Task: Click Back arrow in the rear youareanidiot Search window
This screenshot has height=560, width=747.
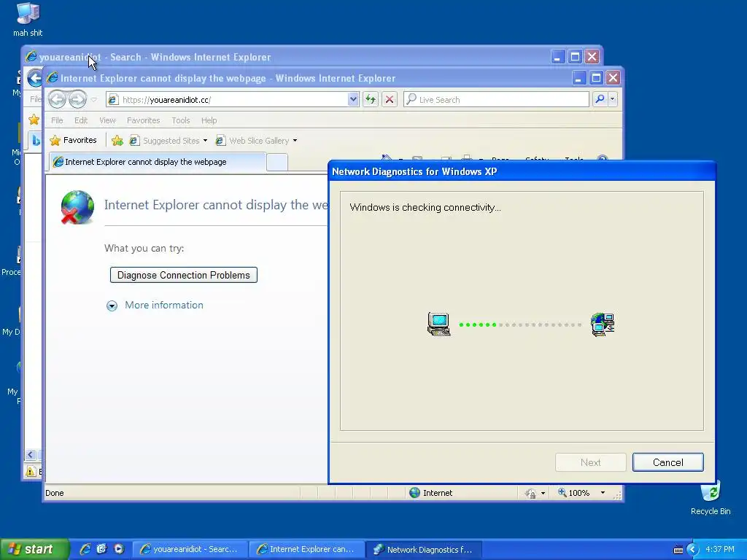Action: pyautogui.click(x=34, y=77)
